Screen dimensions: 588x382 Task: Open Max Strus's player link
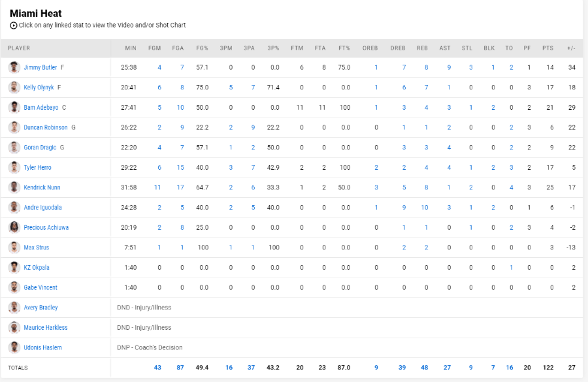(x=37, y=247)
